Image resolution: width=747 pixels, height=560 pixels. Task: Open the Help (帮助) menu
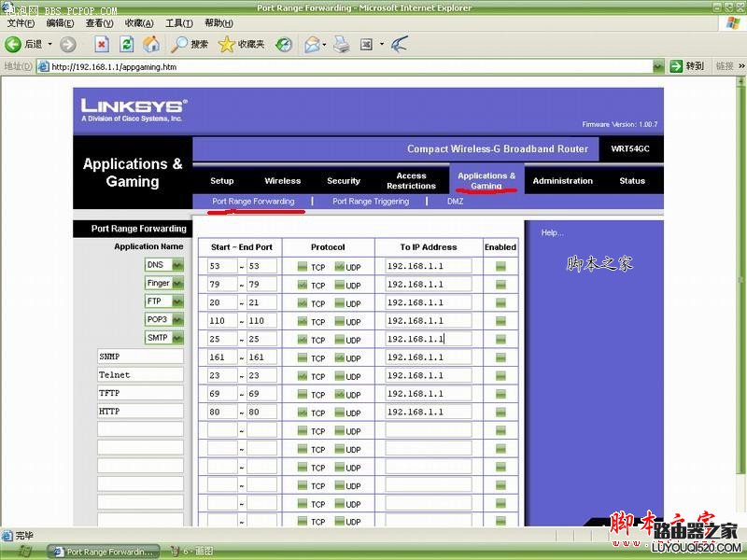coord(218,22)
